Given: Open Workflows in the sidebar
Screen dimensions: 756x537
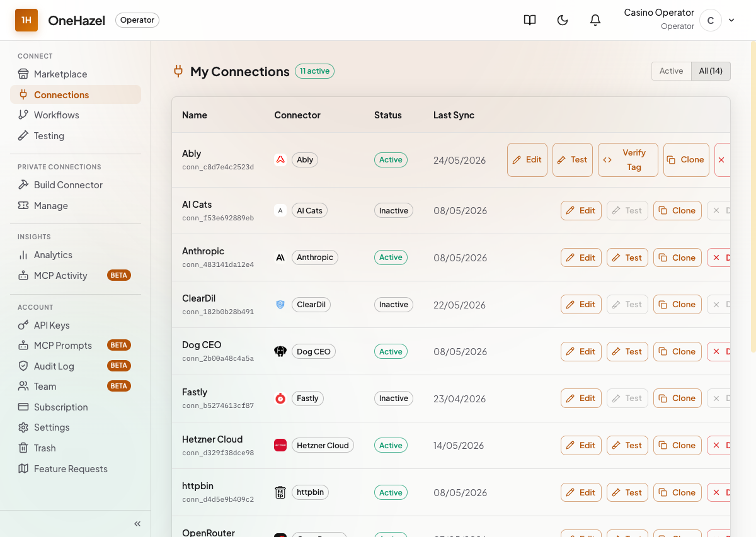Looking at the screenshot, I should (76, 115).
